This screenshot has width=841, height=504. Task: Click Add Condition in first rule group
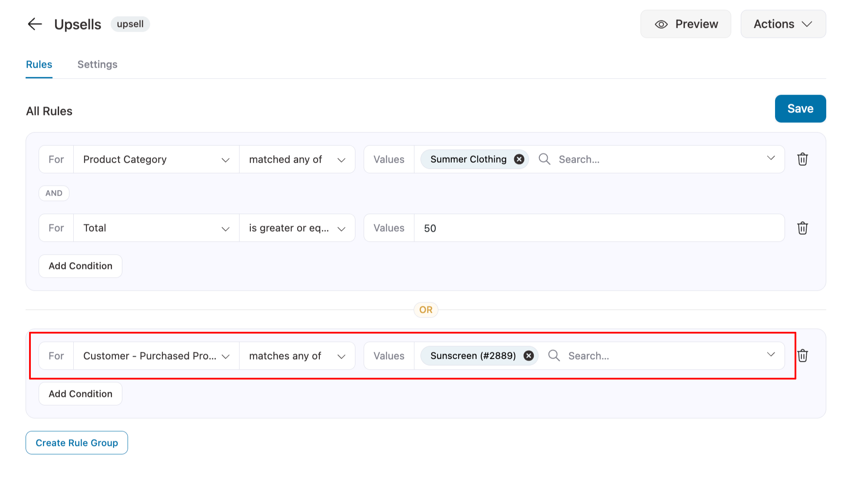80,266
